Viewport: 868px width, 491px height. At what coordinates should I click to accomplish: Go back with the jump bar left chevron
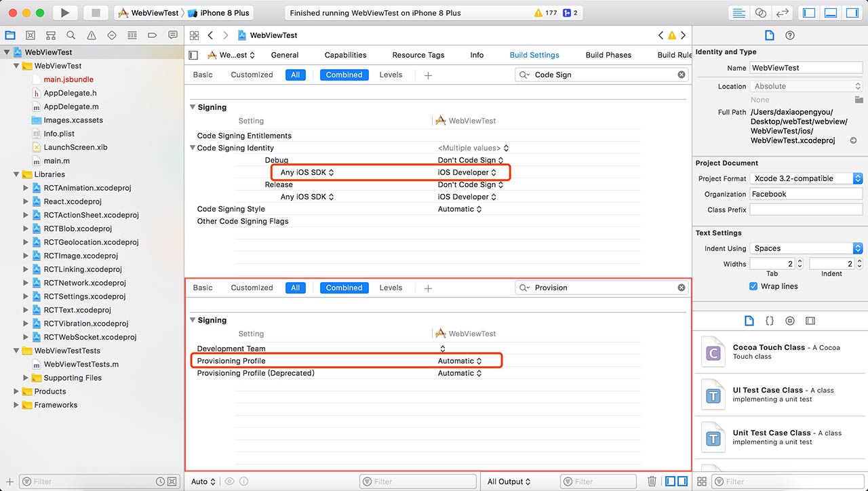[210, 35]
